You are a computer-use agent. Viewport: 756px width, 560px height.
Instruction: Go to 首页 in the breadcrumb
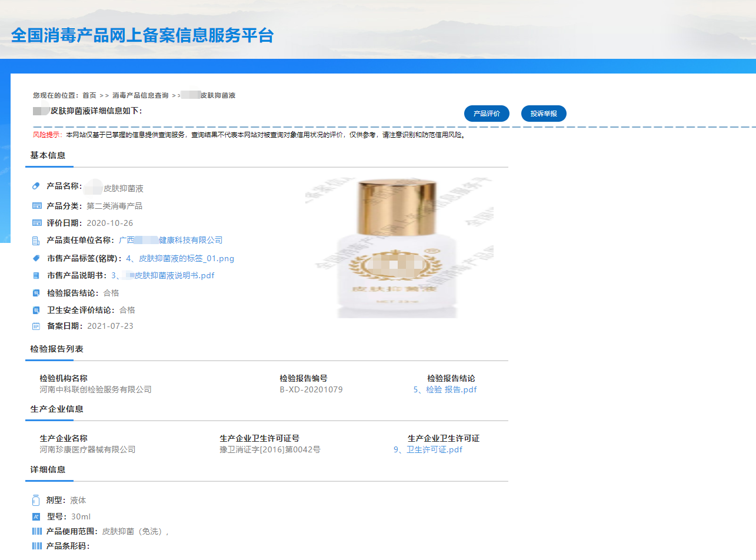(x=89, y=95)
